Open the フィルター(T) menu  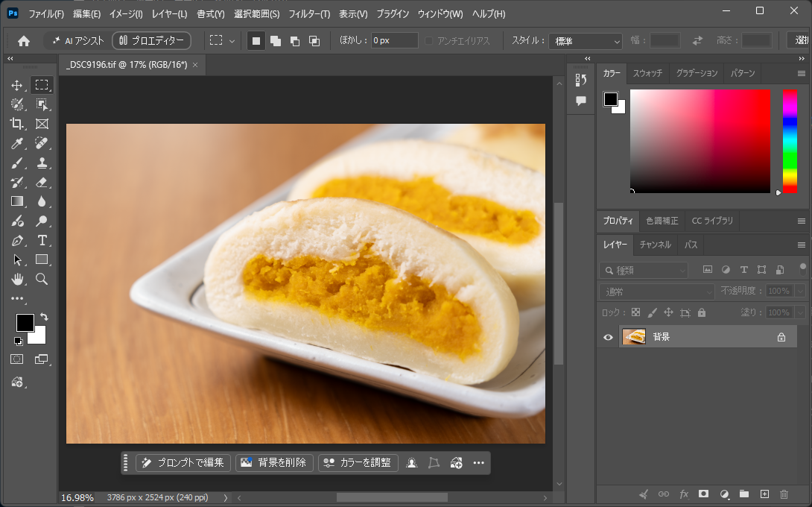[309, 14]
